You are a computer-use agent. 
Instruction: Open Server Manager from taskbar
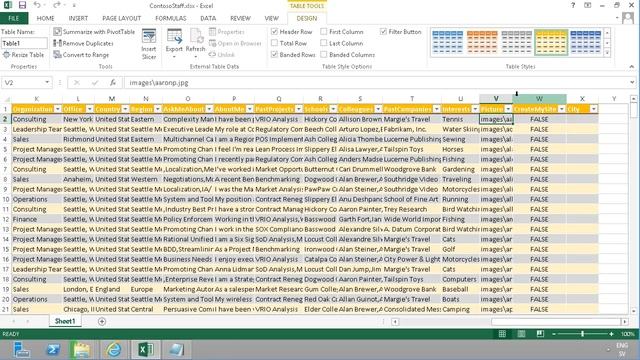coord(21,350)
